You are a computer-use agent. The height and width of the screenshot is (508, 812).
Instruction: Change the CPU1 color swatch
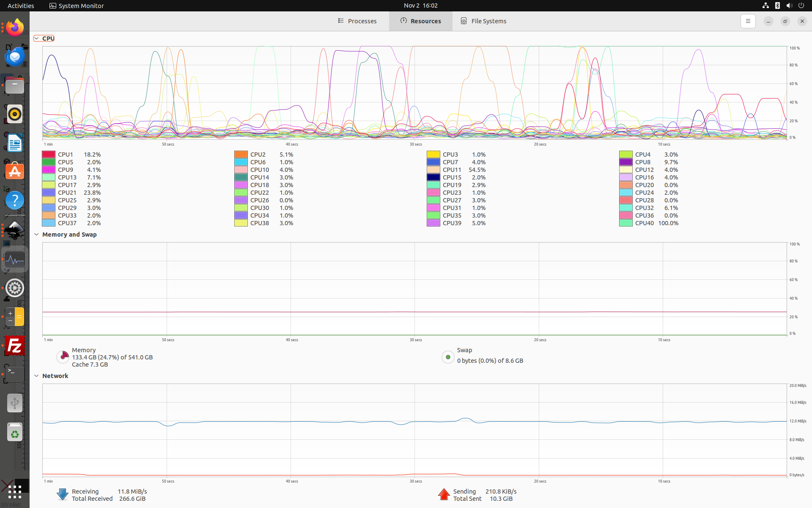49,155
